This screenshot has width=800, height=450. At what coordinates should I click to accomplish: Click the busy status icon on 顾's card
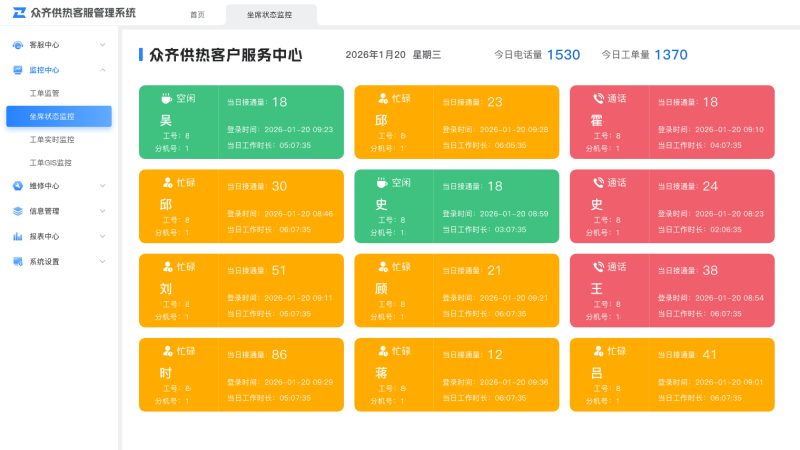point(383,266)
